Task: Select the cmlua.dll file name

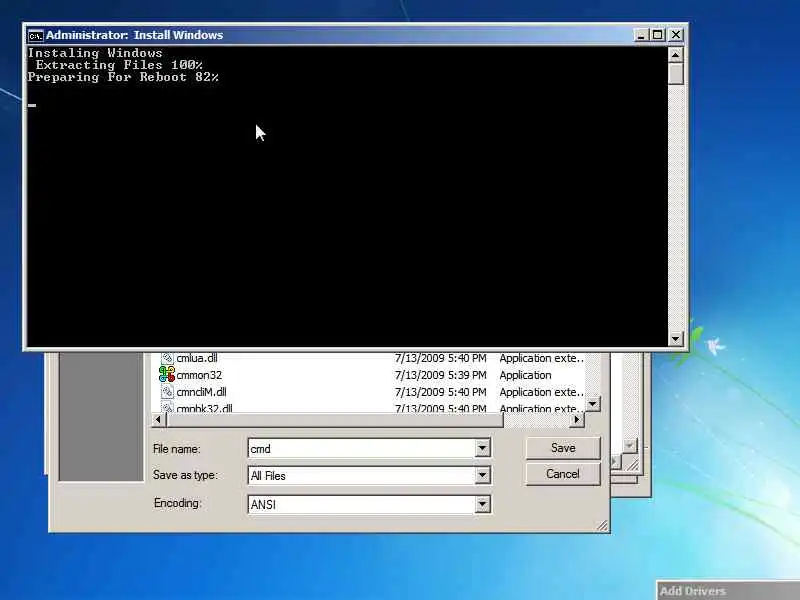Action: click(197, 358)
